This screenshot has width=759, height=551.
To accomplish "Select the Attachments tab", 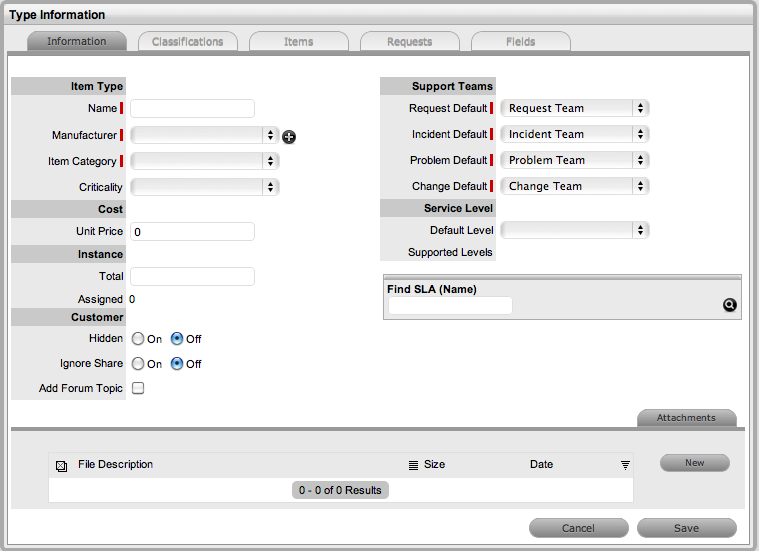I will tap(686, 418).
